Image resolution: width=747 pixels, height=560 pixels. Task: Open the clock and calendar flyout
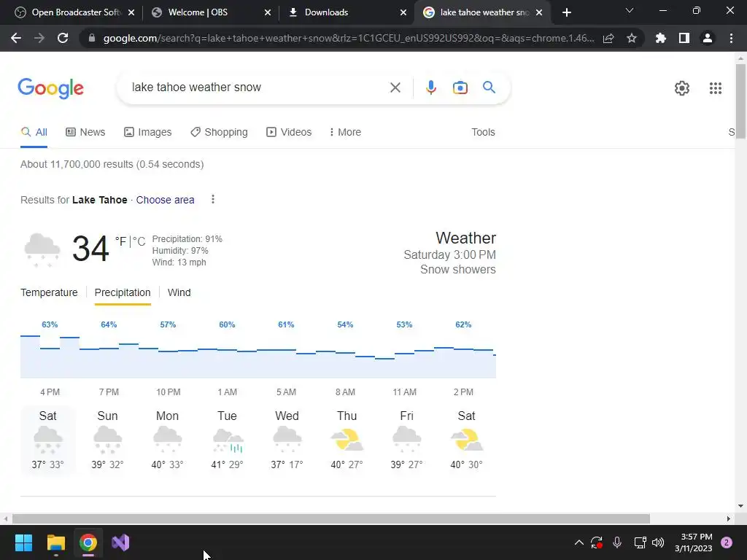click(694, 542)
